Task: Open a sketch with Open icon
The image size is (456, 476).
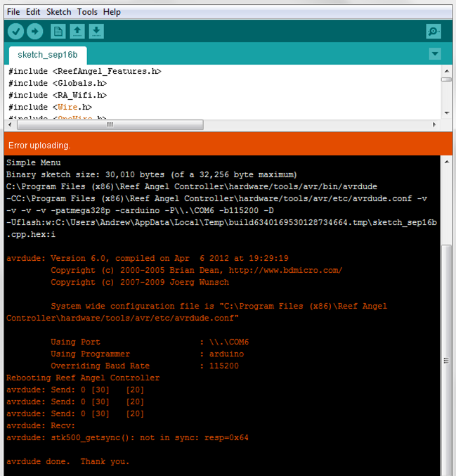Action: [77, 31]
